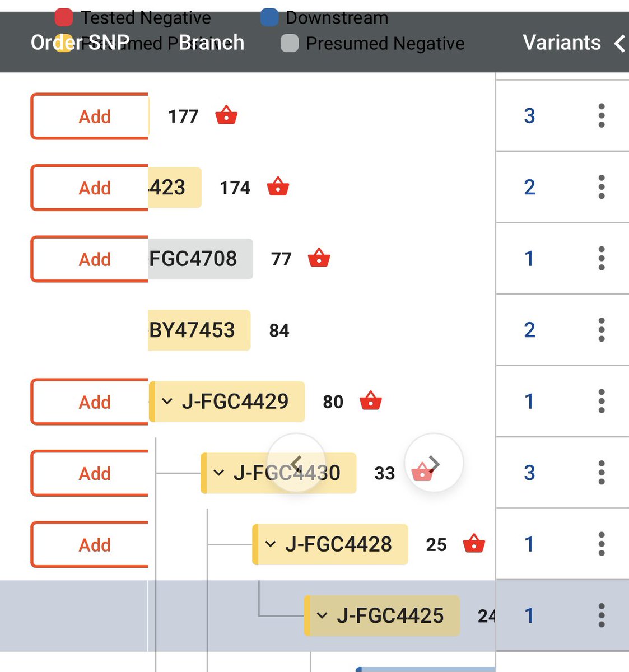
Task: Click the Variants column header
Action: click(562, 43)
